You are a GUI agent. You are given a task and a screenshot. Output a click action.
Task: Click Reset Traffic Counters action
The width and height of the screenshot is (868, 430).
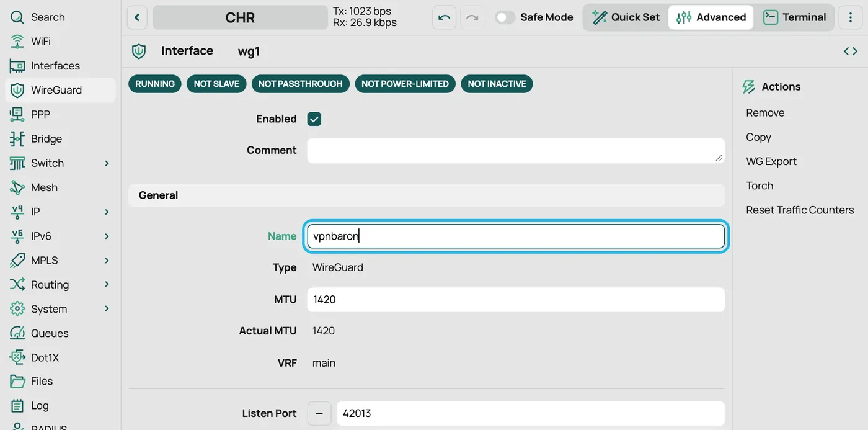(x=800, y=210)
